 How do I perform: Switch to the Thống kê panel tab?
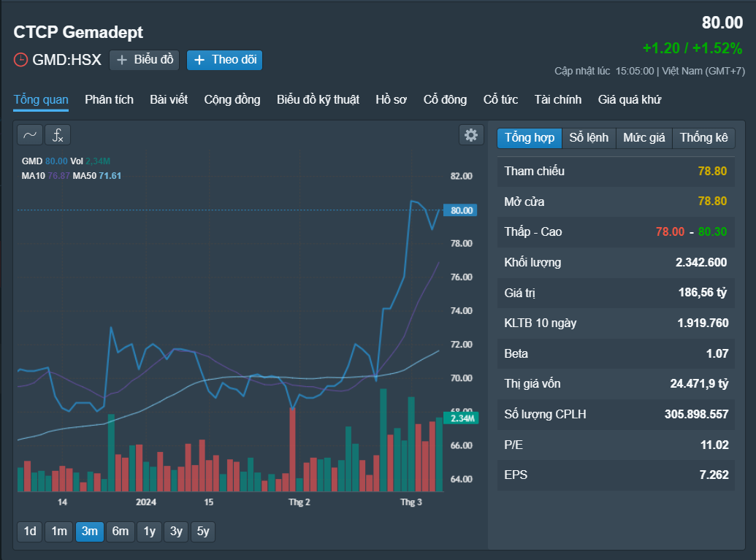click(704, 138)
